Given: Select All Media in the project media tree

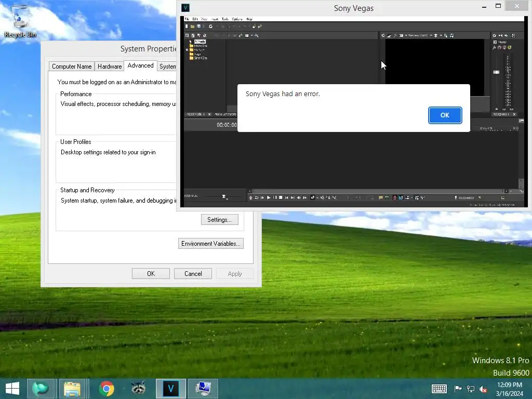Looking at the screenshot, I should [200, 42].
